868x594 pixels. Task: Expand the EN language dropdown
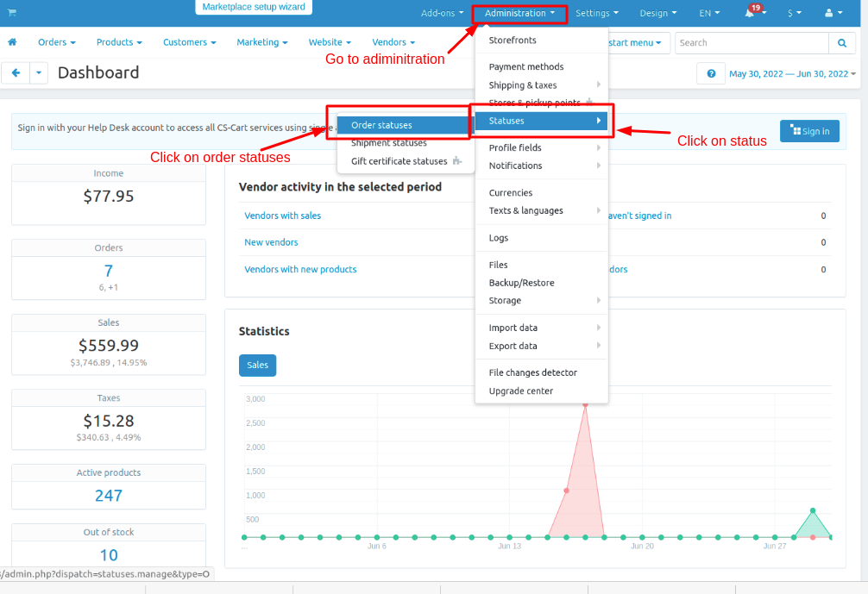coord(709,14)
